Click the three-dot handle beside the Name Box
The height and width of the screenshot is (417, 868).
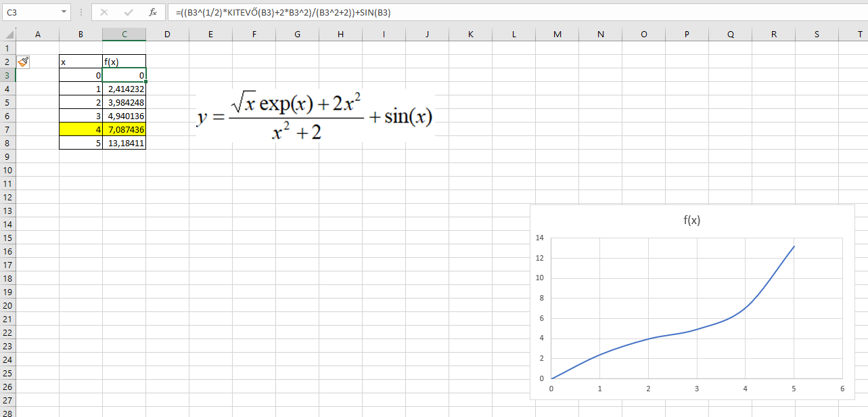[x=81, y=12]
